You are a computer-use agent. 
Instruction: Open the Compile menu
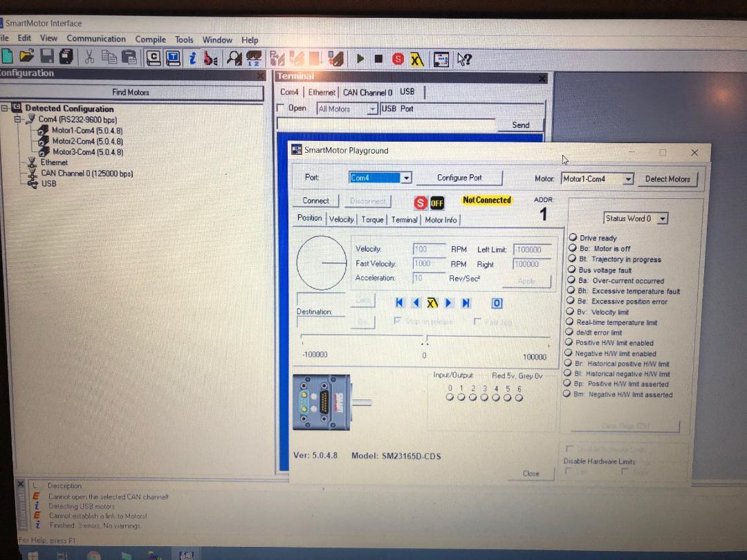[151, 39]
